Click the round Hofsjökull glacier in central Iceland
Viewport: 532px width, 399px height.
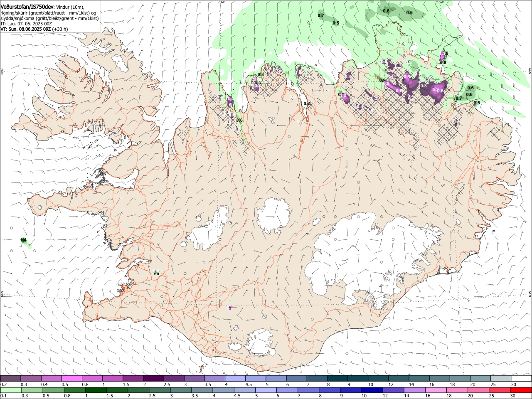coord(273,215)
